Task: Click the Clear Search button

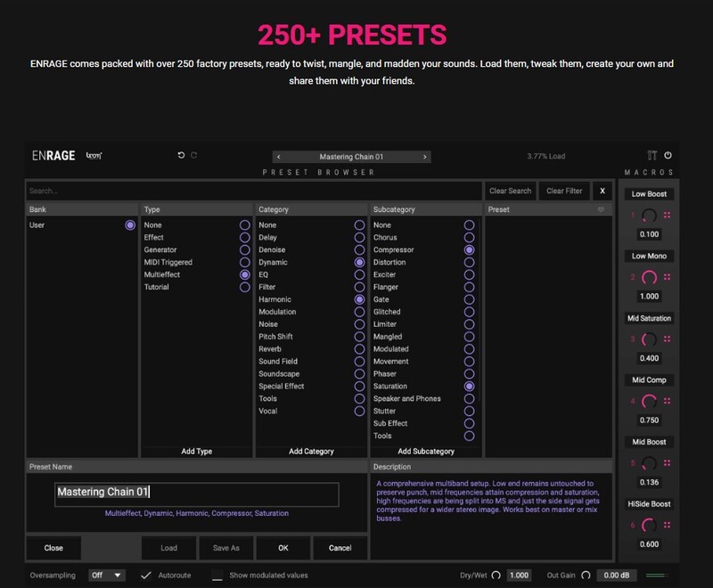Action: click(x=510, y=191)
